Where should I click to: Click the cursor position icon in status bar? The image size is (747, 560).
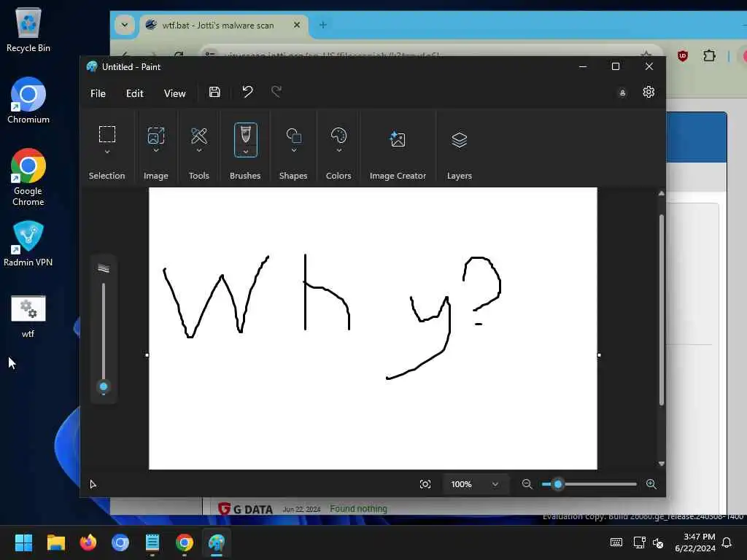click(x=93, y=484)
